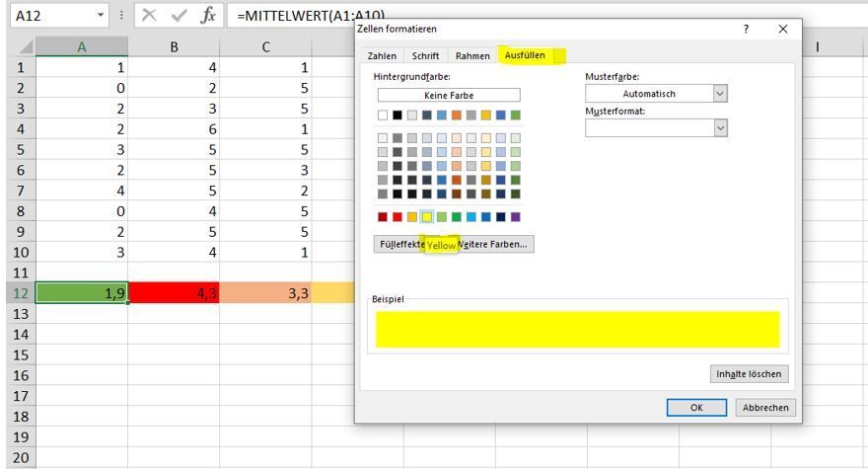The height and width of the screenshot is (469, 868).
Task: Select cell A7 containing 4
Action: coord(82,191)
